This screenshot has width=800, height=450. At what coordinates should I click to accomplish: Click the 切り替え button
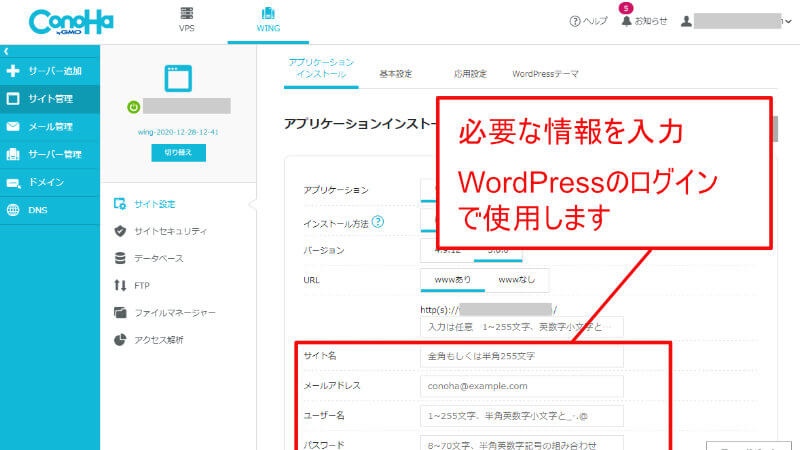tap(179, 153)
